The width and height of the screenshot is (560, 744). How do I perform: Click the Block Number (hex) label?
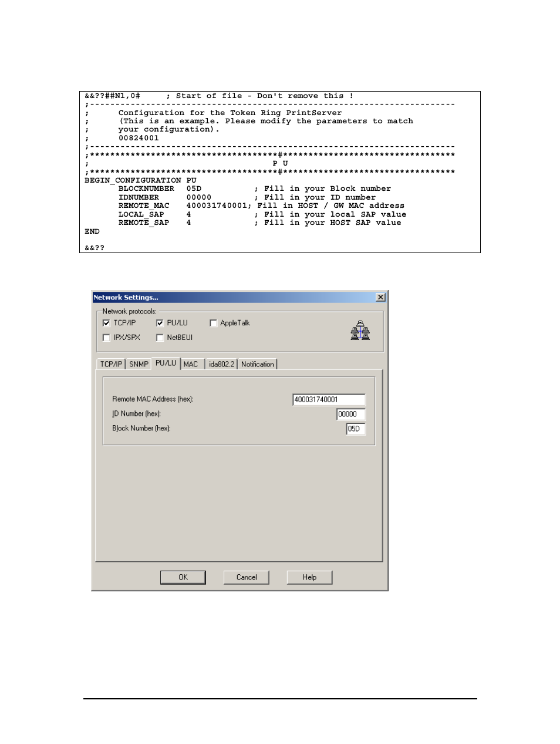pyautogui.click(x=141, y=429)
